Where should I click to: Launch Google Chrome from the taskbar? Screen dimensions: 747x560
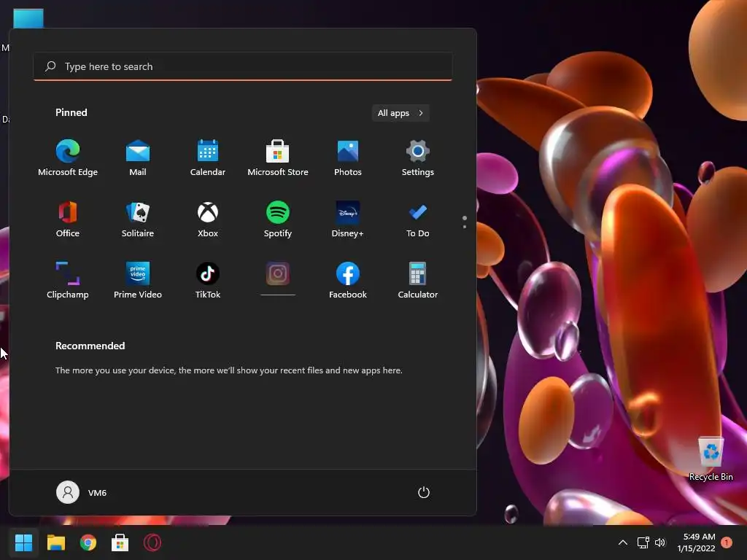pyautogui.click(x=88, y=542)
